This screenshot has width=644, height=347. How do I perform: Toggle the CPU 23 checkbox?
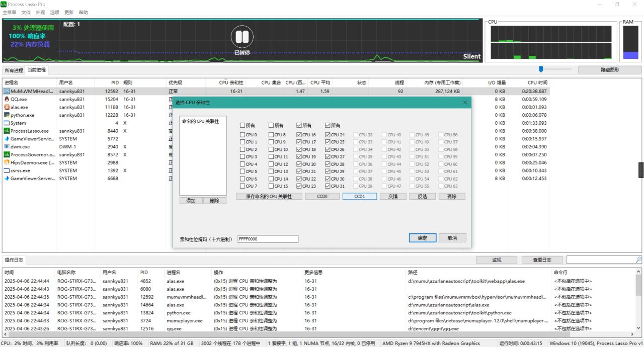click(x=299, y=186)
